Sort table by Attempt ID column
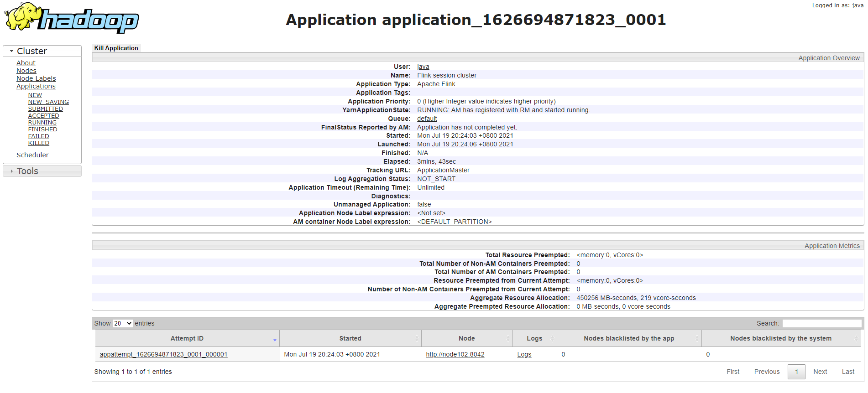Image resolution: width=868 pixels, height=393 pixels. point(187,338)
